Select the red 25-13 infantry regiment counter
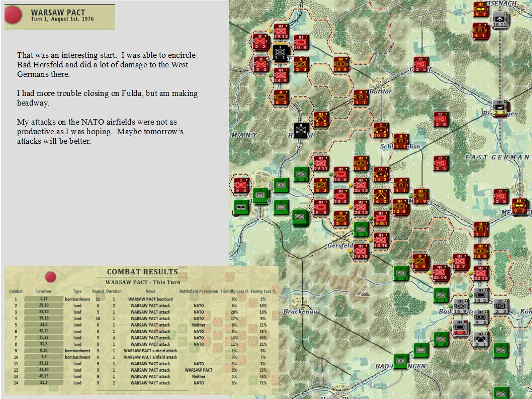Screen dimensions: 532x399 click(x=361, y=186)
